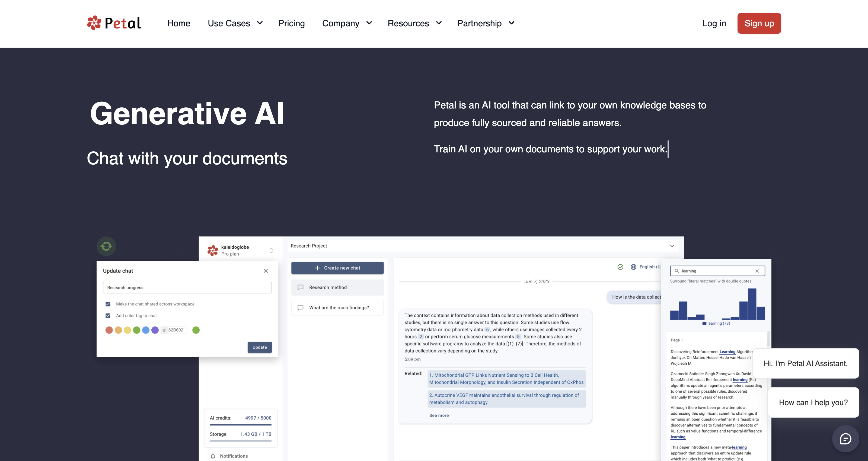Screen dimensions: 868x461
Task: Pick the green color swatch before the blue one
Action: click(x=136, y=330)
